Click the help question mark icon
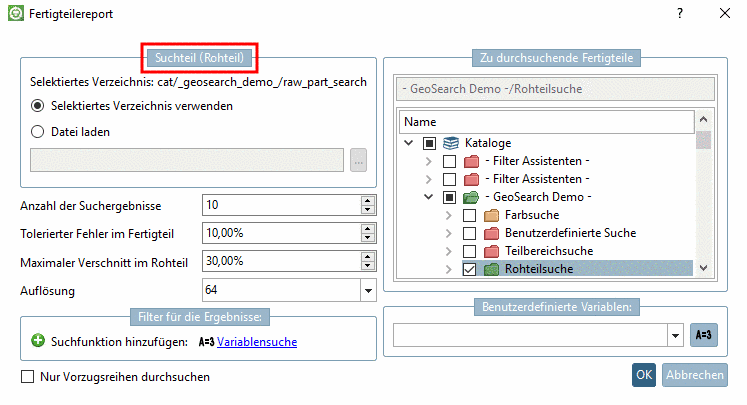The width and height of the screenshot is (747, 405). pyautogui.click(x=680, y=14)
